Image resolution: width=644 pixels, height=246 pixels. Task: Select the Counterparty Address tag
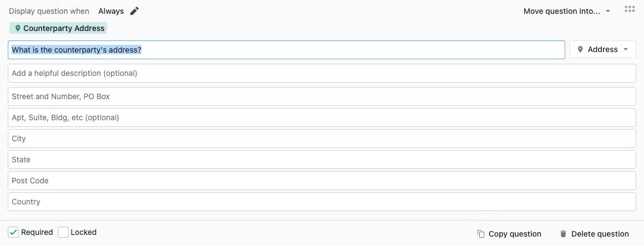[58, 28]
